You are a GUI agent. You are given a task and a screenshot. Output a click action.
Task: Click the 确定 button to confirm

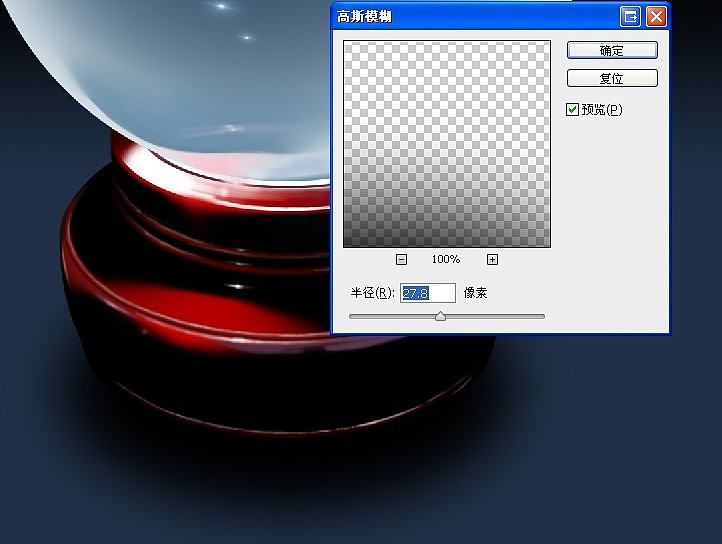click(x=612, y=50)
